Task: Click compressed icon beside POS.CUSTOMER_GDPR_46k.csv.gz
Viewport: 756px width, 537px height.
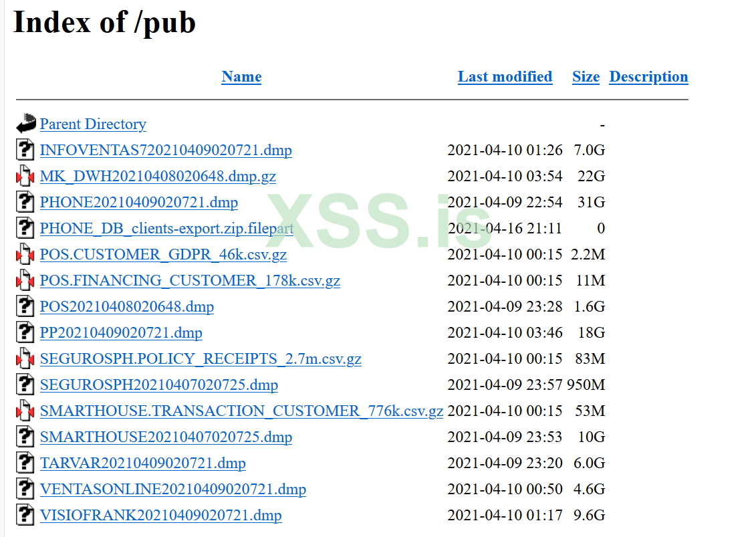Action: click(25, 253)
